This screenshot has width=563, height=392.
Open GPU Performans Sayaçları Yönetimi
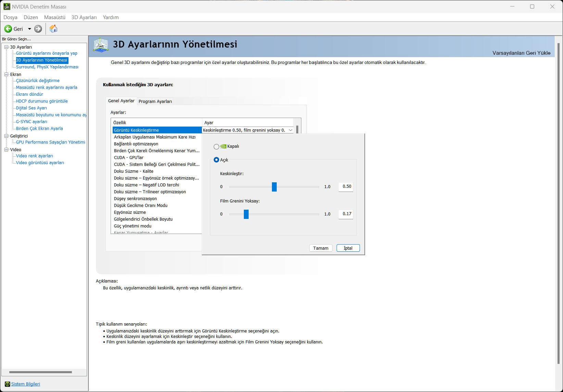(51, 142)
